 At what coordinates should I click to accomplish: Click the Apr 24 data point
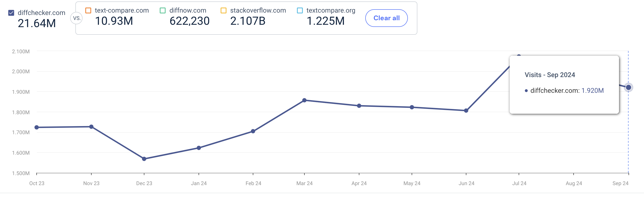(x=359, y=106)
